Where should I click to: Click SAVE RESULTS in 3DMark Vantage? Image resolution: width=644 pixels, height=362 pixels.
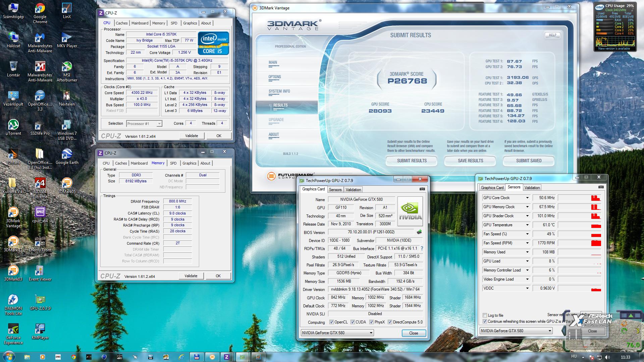pyautogui.click(x=470, y=161)
